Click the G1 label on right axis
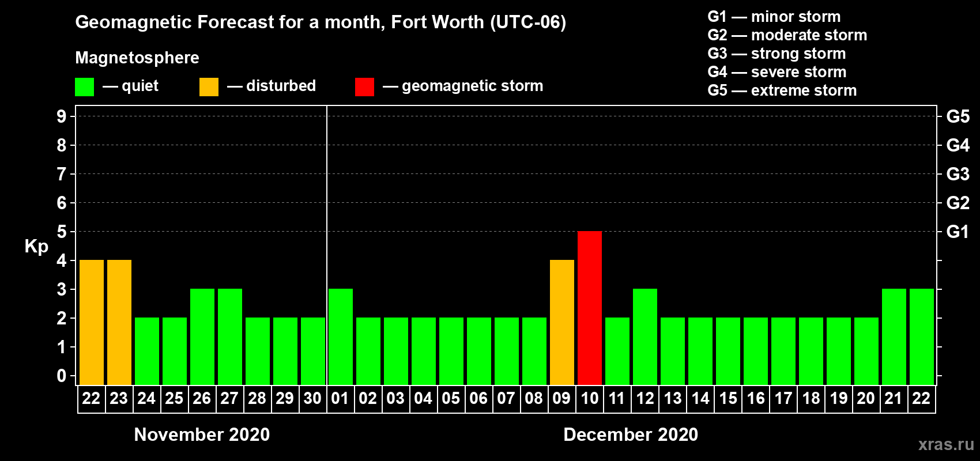Viewport: 980px width, 461px height. (x=958, y=232)
